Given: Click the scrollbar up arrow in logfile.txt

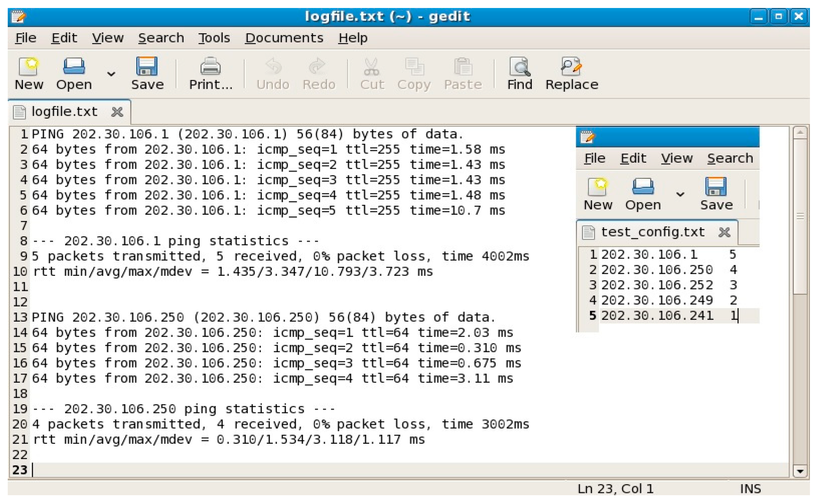Looking at the screenshot, I should 800,133.
